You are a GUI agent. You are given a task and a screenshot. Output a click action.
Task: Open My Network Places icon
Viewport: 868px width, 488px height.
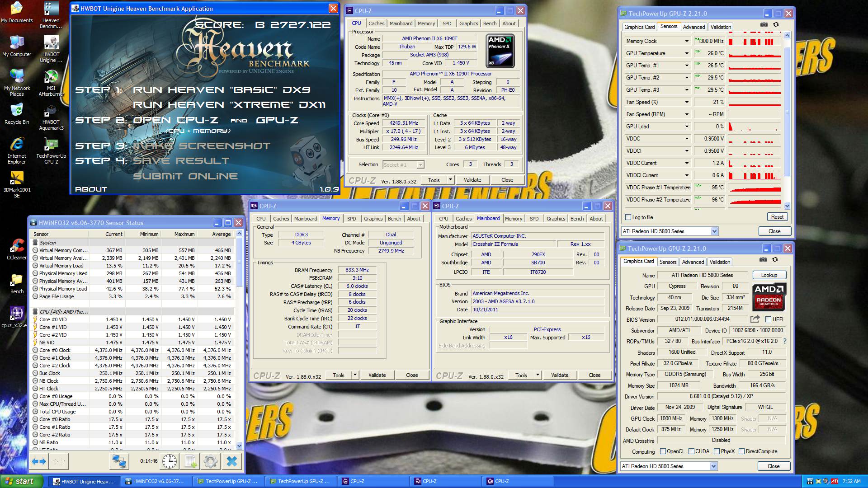pos(17,83)
